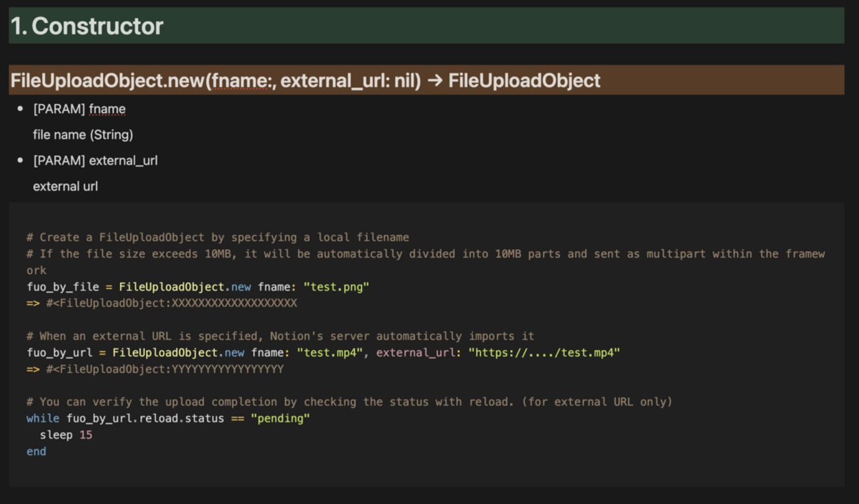Click the "test.mp4" string in code

point(330,353)
